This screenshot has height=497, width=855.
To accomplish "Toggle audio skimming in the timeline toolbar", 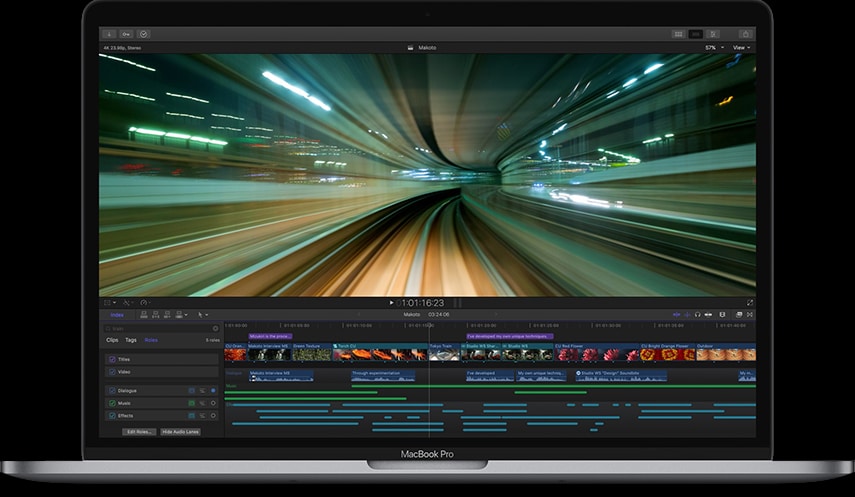I will (x=687, y=315).
